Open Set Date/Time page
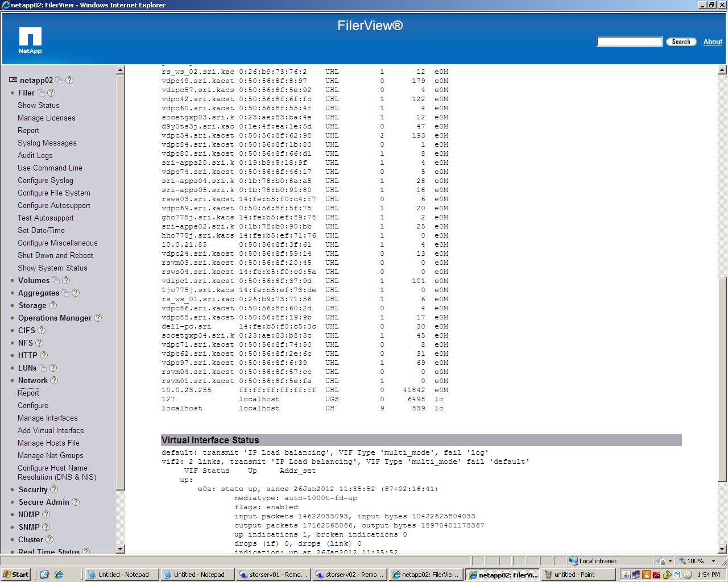The height and width of the screenshot is (582, 728). (41, 230)
